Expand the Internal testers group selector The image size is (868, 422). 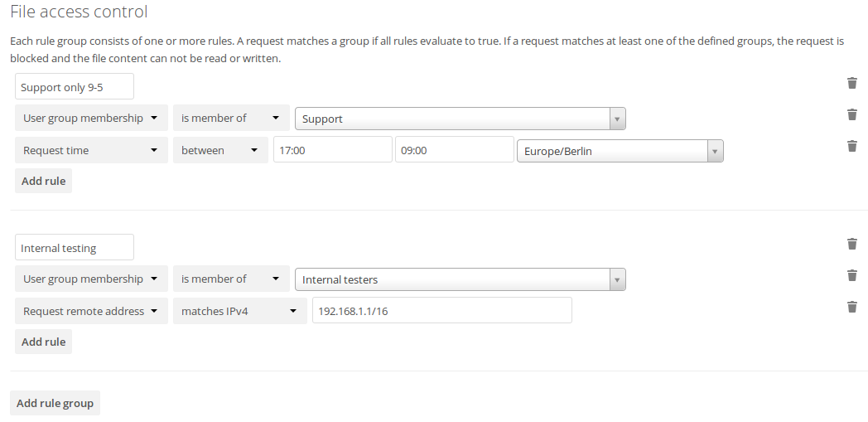617,279
